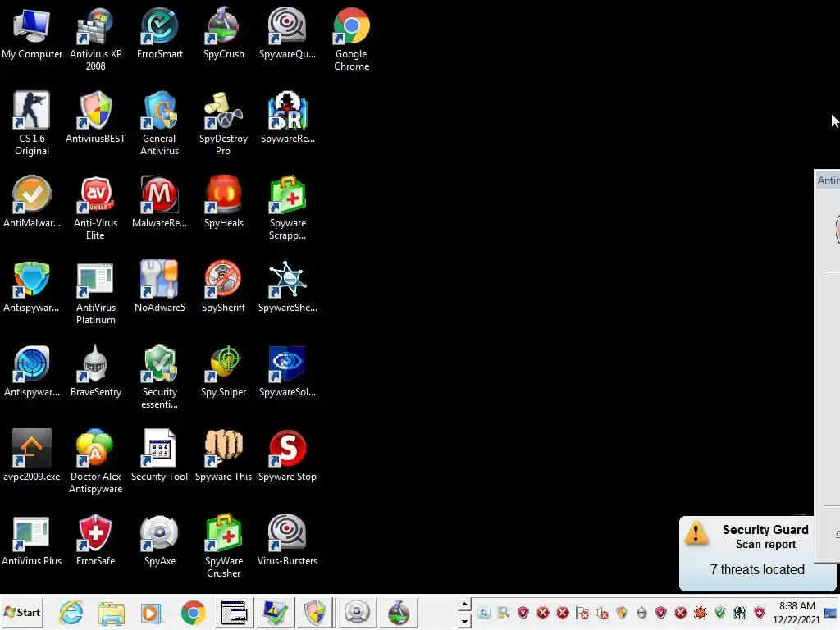The image size is (840, 630).
Task: Click the Security Guard Scan report title
Action: coord(765,536)
